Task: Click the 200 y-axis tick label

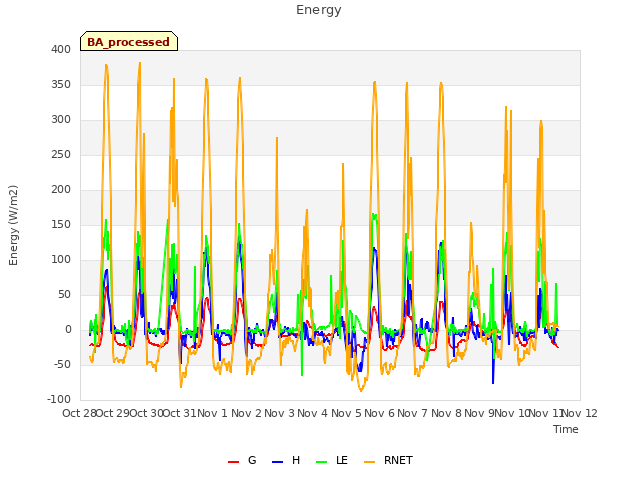Action: pos(61,189)
